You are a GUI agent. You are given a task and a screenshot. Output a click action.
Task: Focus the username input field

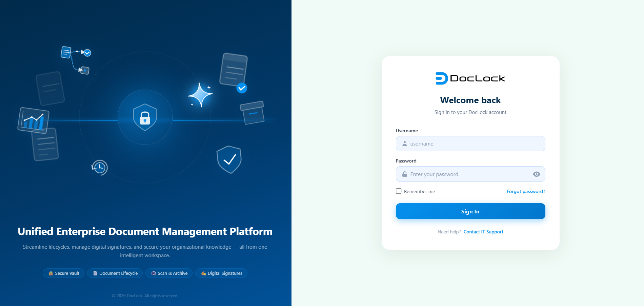[470, 144]
